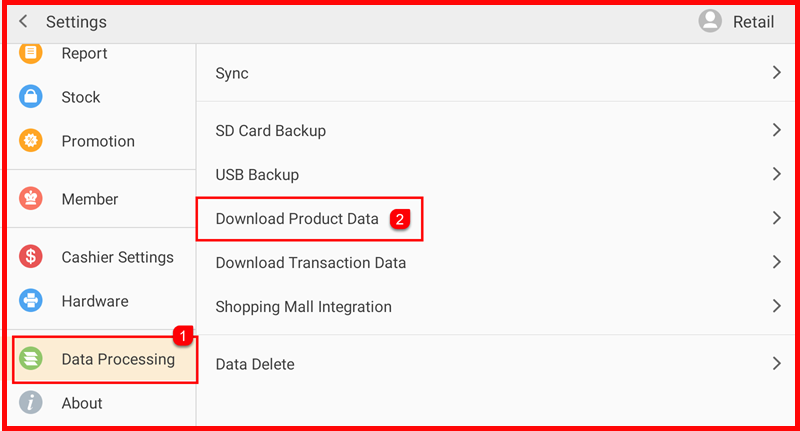Open Shopping Mall Integration
The height and width of the screenshot is (431, 800).
304,307
